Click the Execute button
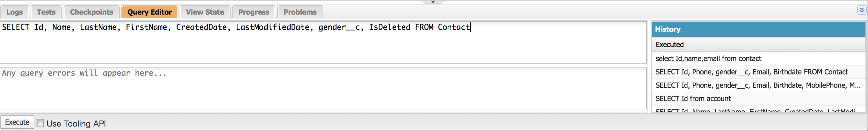Screen dimensions: 868x131 tap(17, 122)
